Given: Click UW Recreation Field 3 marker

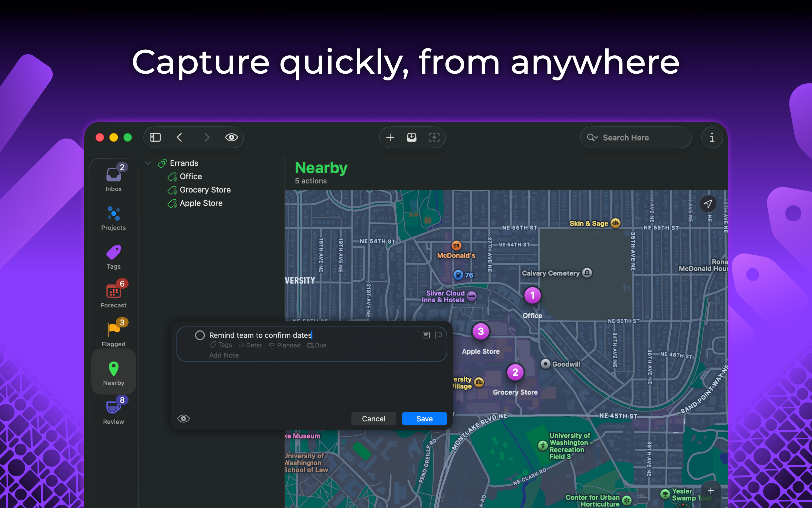Looking at the screenshot, I should (x=542, y=446).
